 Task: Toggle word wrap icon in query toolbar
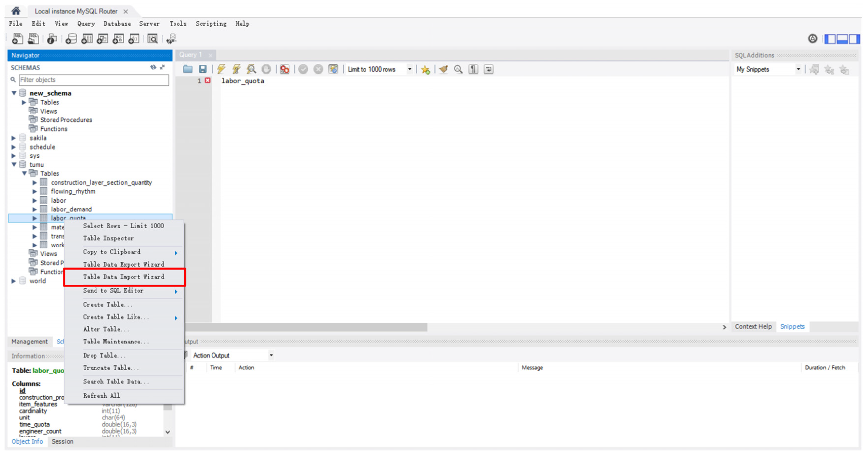488,69
